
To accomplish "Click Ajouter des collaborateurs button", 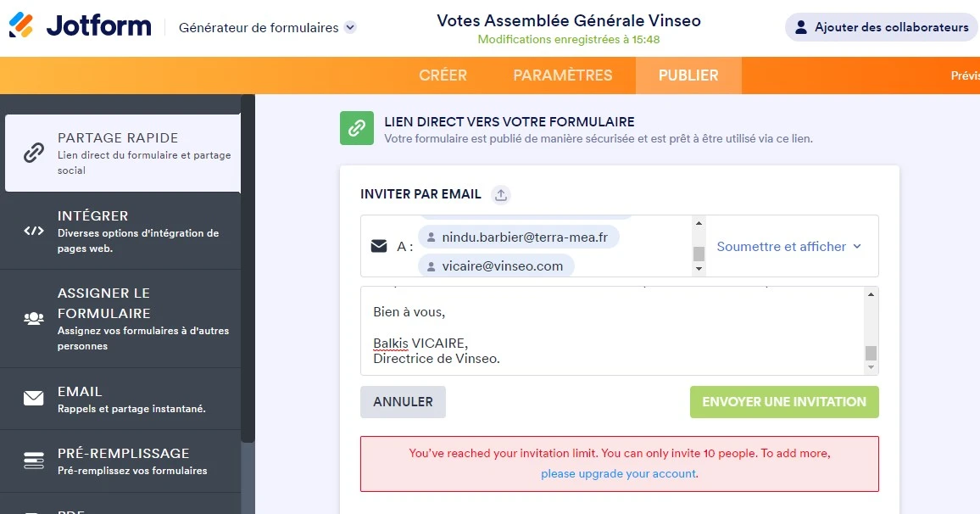I will pyautogui.click(x=882, y=27).
